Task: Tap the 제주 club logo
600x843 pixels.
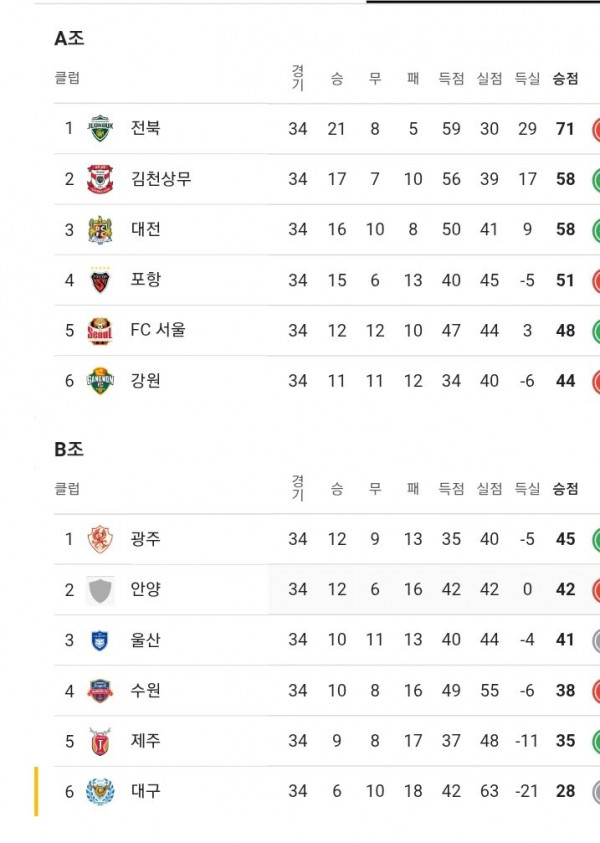Action: pyautogui.click(x=100, y=741)
